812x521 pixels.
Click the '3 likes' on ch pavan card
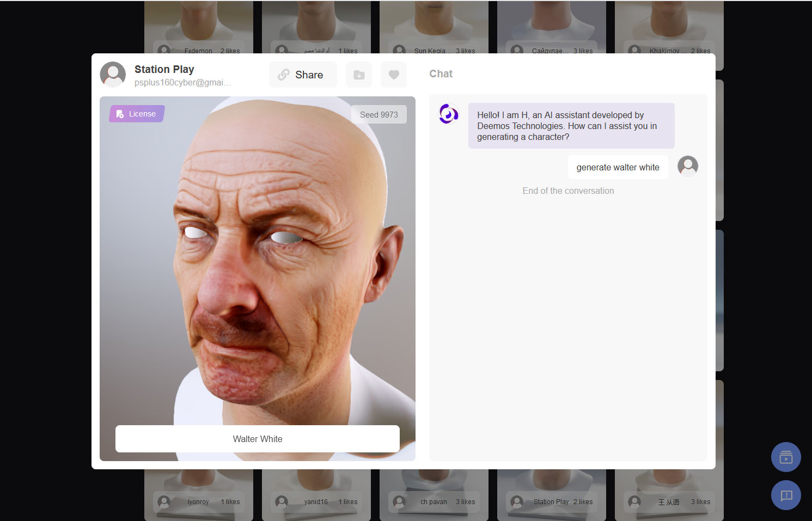(x=465, y=502)
